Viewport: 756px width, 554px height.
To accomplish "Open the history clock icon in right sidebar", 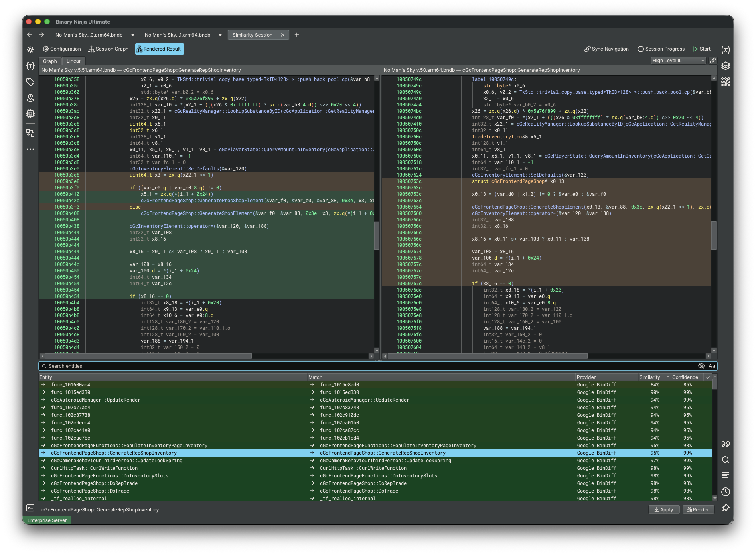I will (726, 492).
